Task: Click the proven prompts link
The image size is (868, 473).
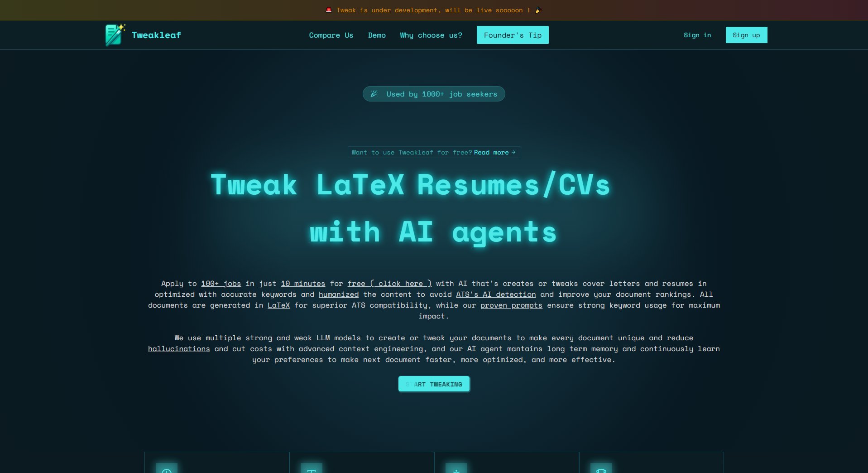Action: click(x=511, y=305)
